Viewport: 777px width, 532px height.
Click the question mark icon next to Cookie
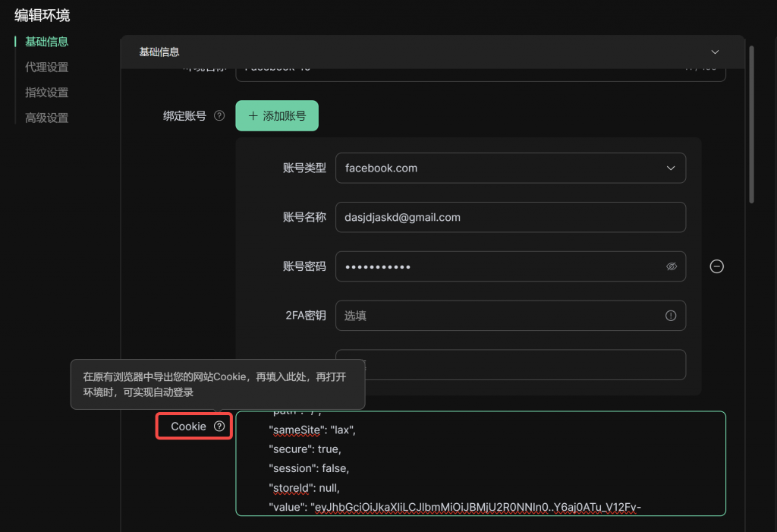click(219, 427)
